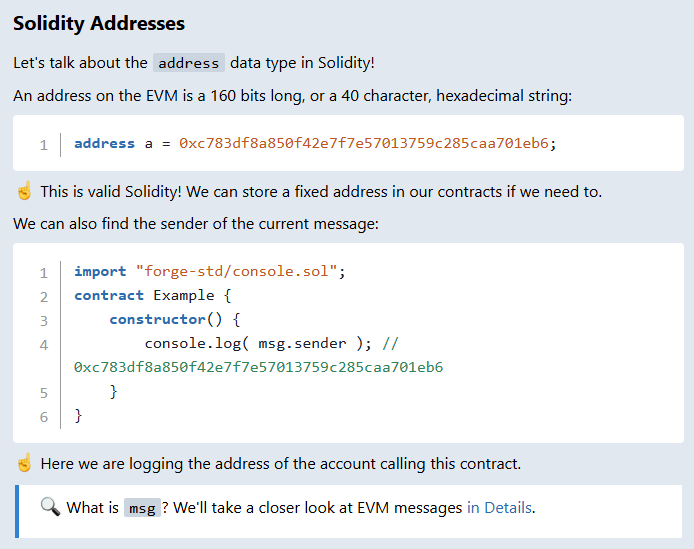Click the magnifying glass icon in the callout
The height and width of the screenshot is (549, 694).
pyautogui.click(x=50, y=507)
